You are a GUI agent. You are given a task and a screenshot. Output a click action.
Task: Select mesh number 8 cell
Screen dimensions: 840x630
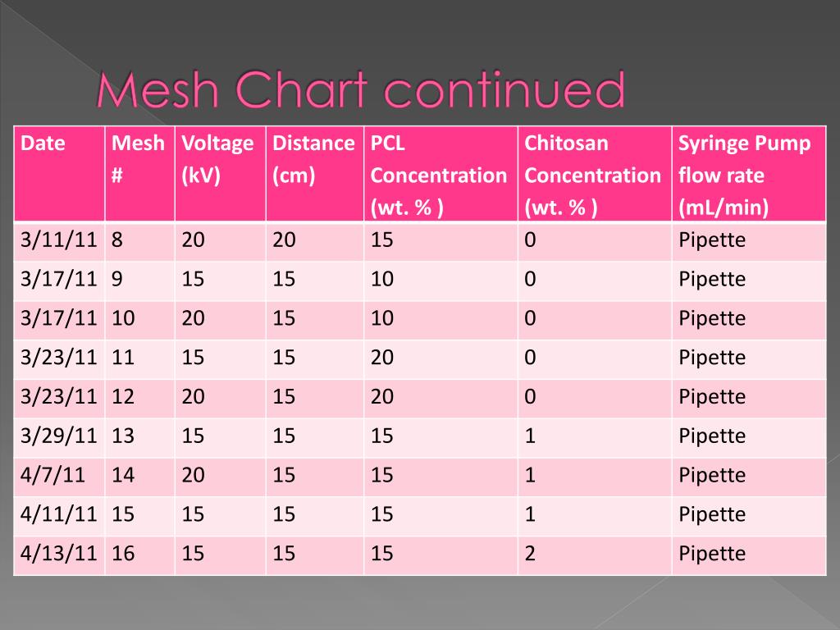click(139, 241)
